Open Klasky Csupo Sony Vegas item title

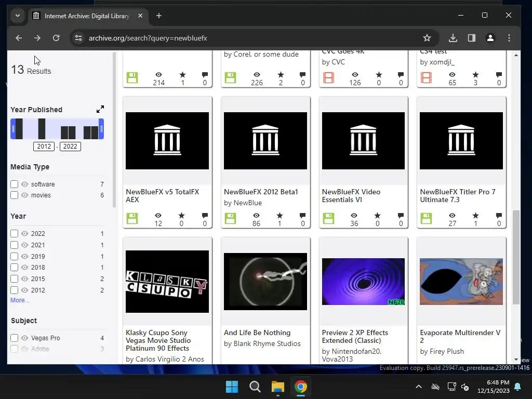158,340
